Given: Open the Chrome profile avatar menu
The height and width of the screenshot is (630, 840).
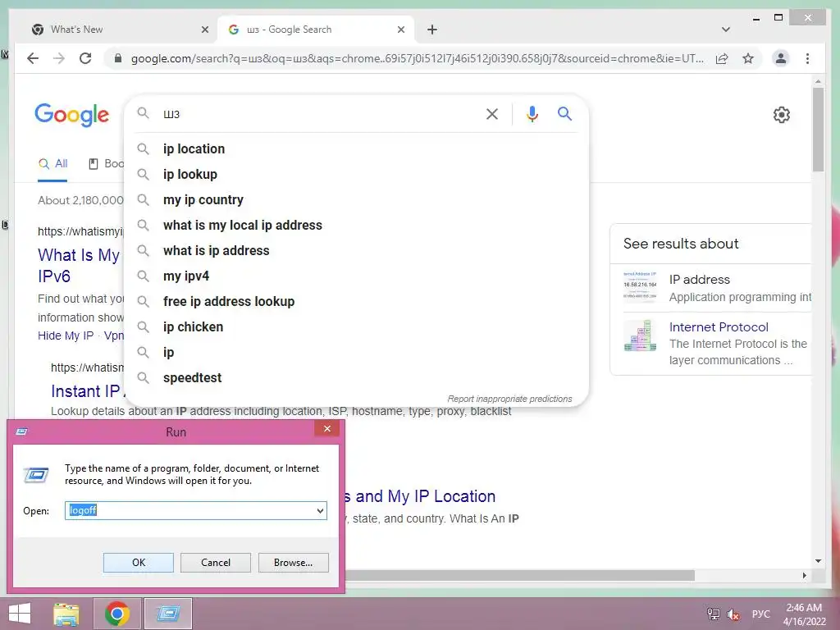Looking at the screenshot, I should pos(781,58).
